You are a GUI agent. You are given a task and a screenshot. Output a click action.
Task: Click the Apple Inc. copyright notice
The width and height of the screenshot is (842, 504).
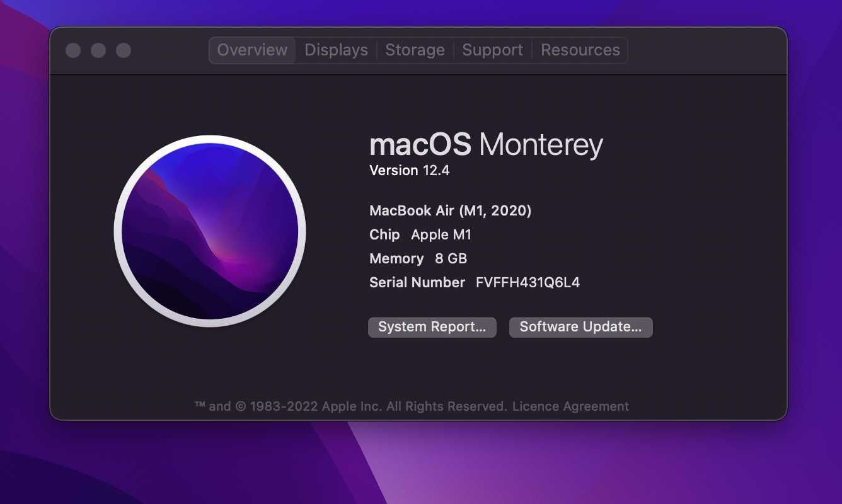pyautogui.click(x=351, y=406)
